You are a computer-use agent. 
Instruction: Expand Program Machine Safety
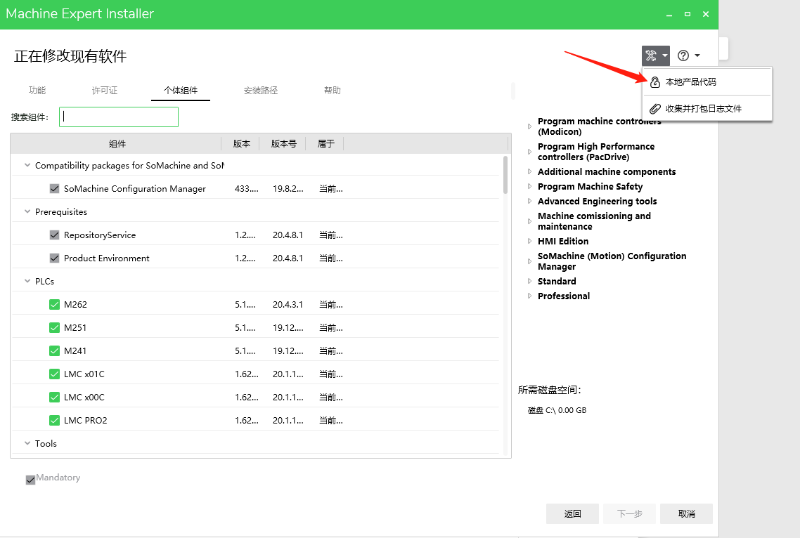pos(530,186)
